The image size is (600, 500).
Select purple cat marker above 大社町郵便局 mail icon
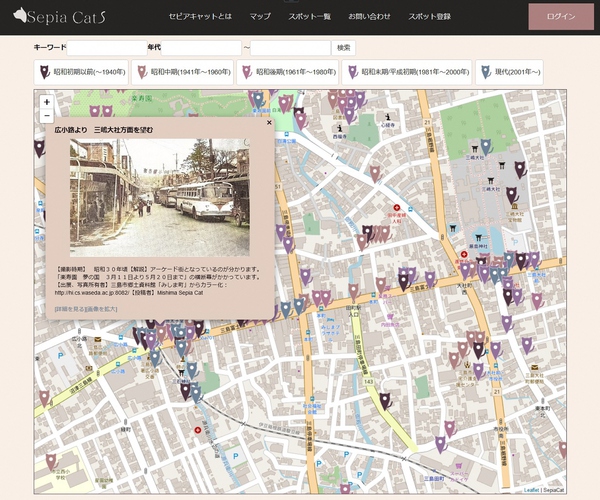pyautogui.click(x=527, y=345)
